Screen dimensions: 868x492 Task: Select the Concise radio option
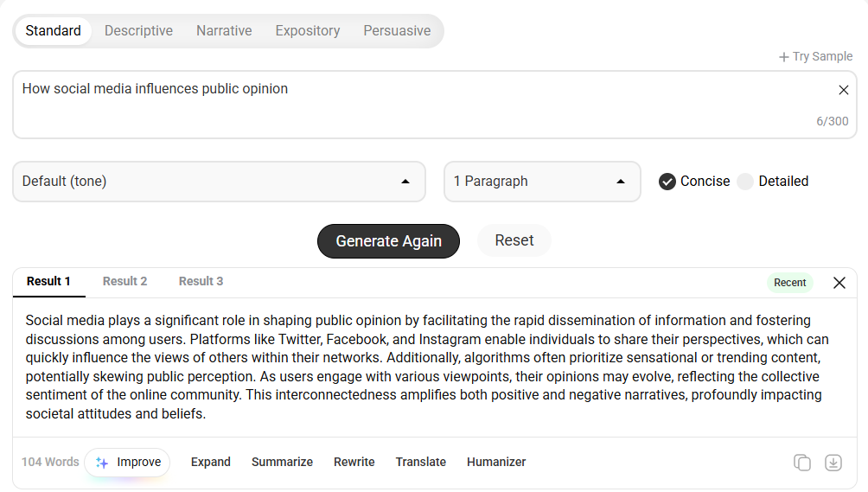click(x=667, y=182)
